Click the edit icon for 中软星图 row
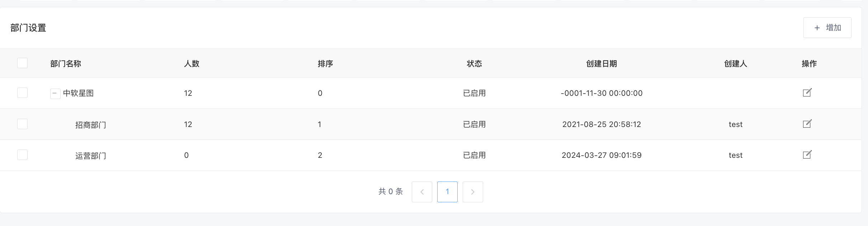868x226 pixels. pos(807,93)
